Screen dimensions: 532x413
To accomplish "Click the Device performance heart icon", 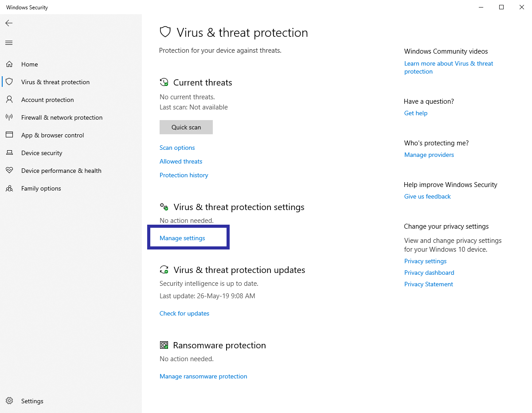I will coord(9,171).
